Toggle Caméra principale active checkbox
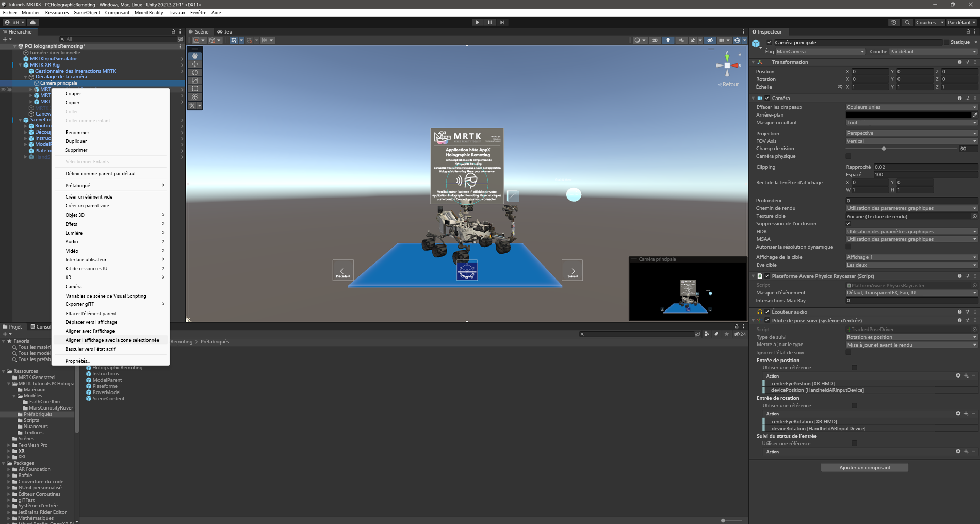Image resolution: width=980 pixels, height=524 pixels. coord(770,43)
